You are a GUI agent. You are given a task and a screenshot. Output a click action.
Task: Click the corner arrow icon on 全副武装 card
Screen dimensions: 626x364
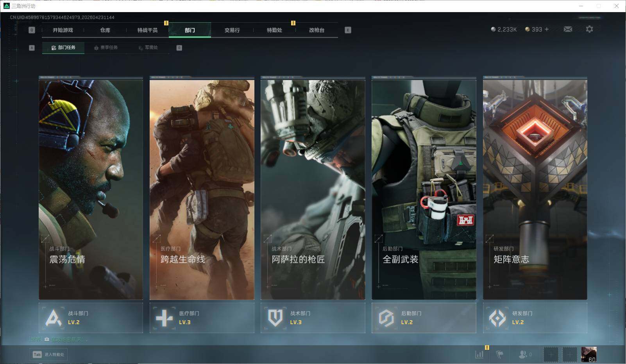379,238
